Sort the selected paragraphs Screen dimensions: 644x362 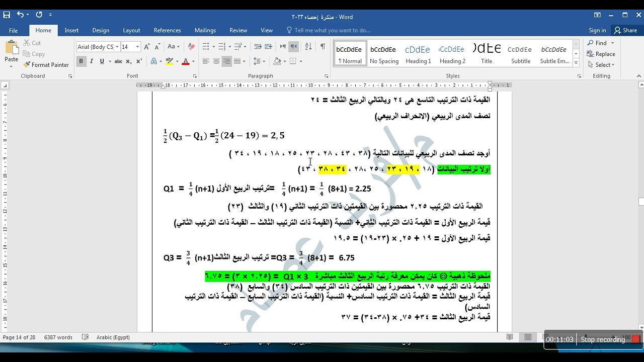pyautogui.click(x=308, y=47)
